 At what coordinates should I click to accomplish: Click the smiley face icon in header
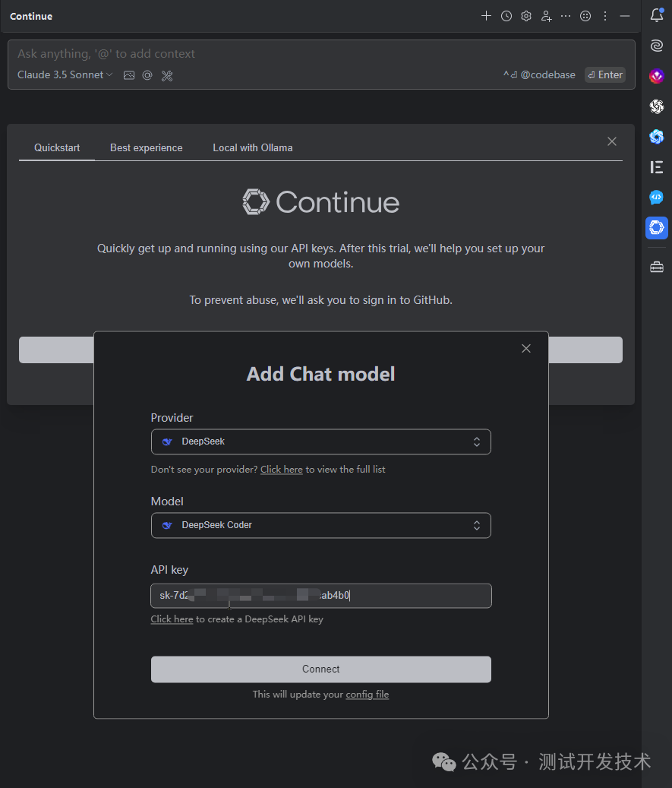585,16
